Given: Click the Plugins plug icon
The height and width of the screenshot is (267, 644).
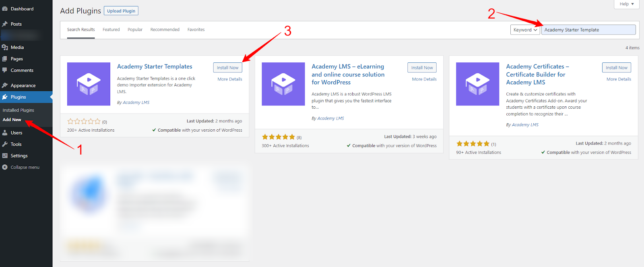Looking at the screenshot, I should pos(5,97).
